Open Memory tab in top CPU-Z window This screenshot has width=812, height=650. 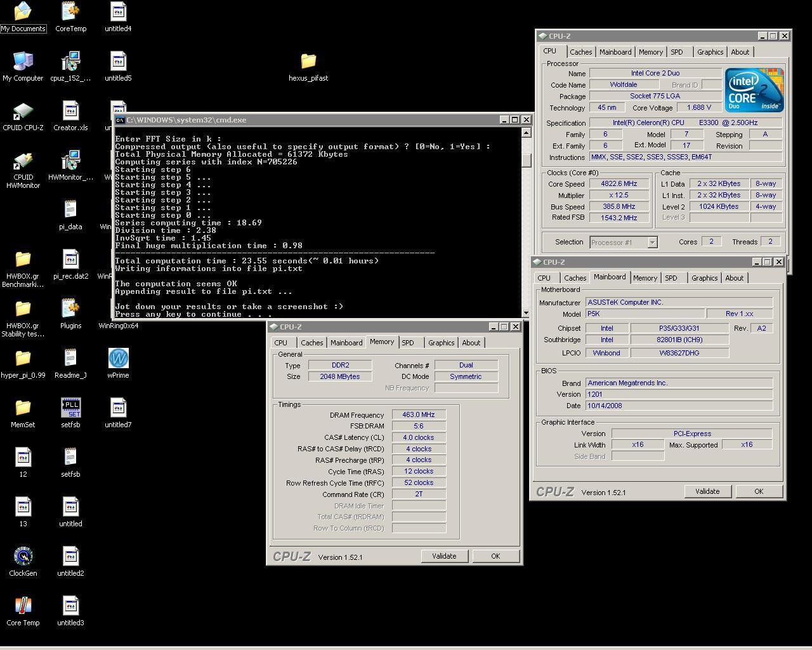tap(651, 52)
